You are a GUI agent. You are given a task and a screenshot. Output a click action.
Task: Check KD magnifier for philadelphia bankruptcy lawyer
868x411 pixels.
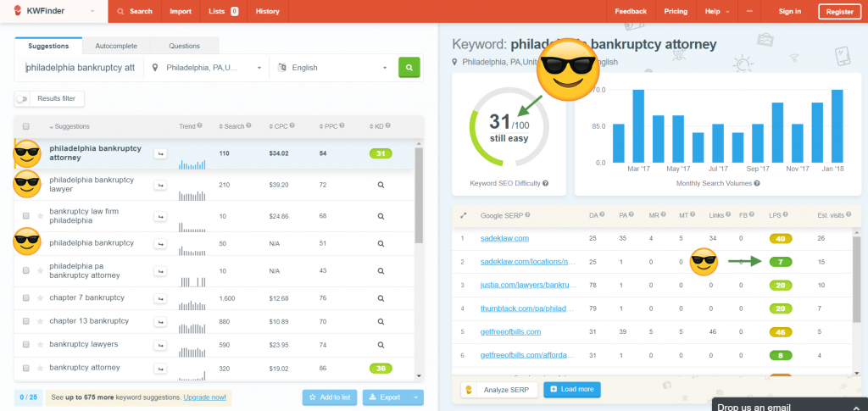pos(381,184)
